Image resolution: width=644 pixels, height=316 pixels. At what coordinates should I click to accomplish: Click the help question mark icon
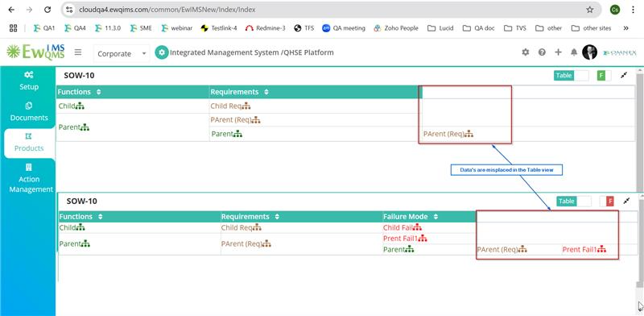pos(542,52)
